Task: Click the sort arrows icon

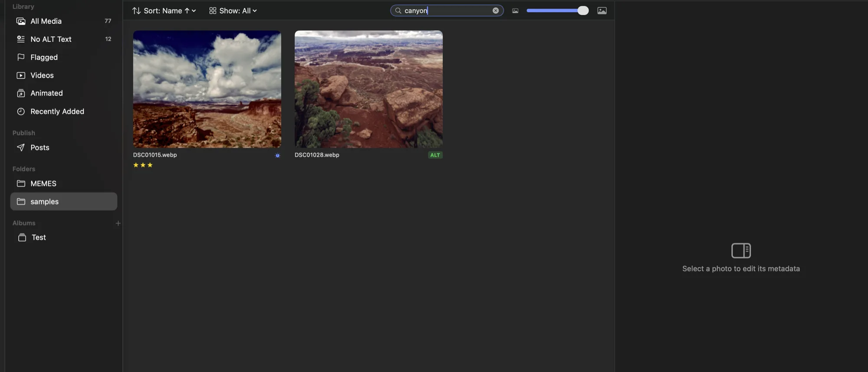Action: (x=136, y=10)
